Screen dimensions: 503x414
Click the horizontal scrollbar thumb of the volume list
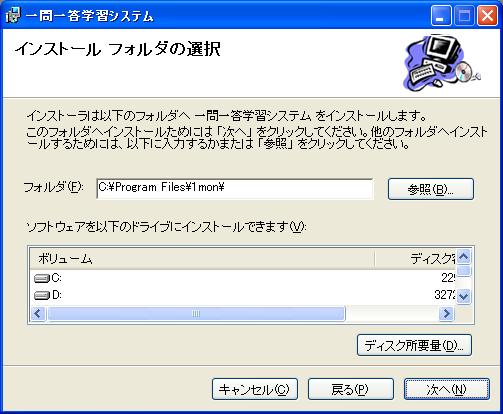click(x=196, y=314)
